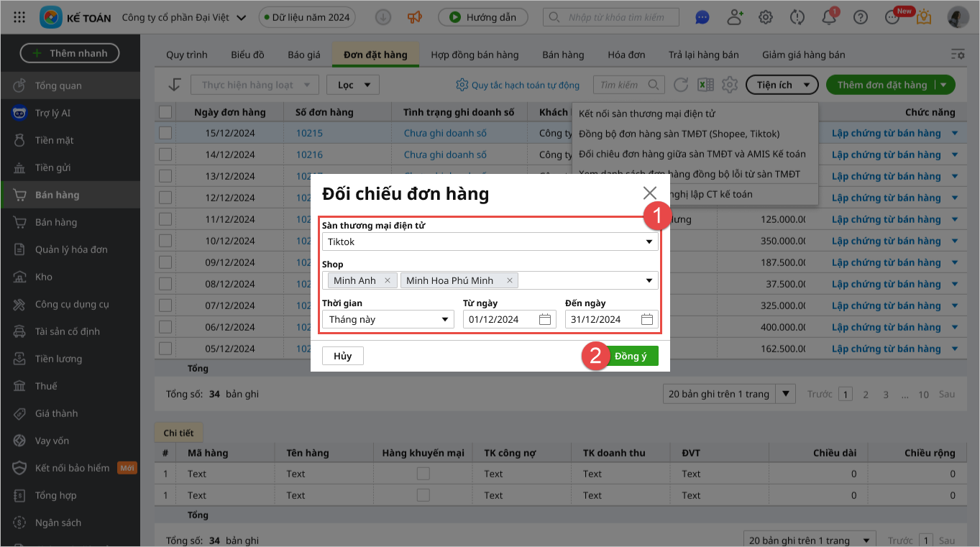Remove Minh Anh shop tag
This screenshot has width=980, height=547.
point(388,280)
